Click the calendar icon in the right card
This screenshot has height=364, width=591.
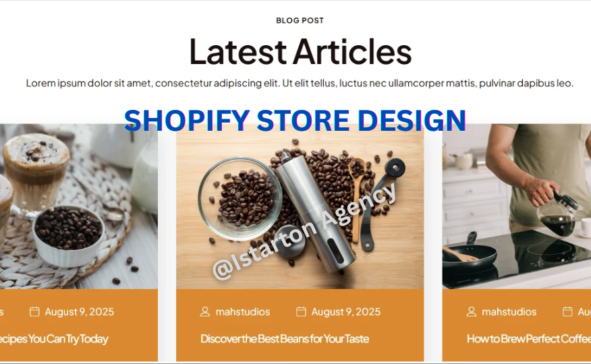point(567,311)
